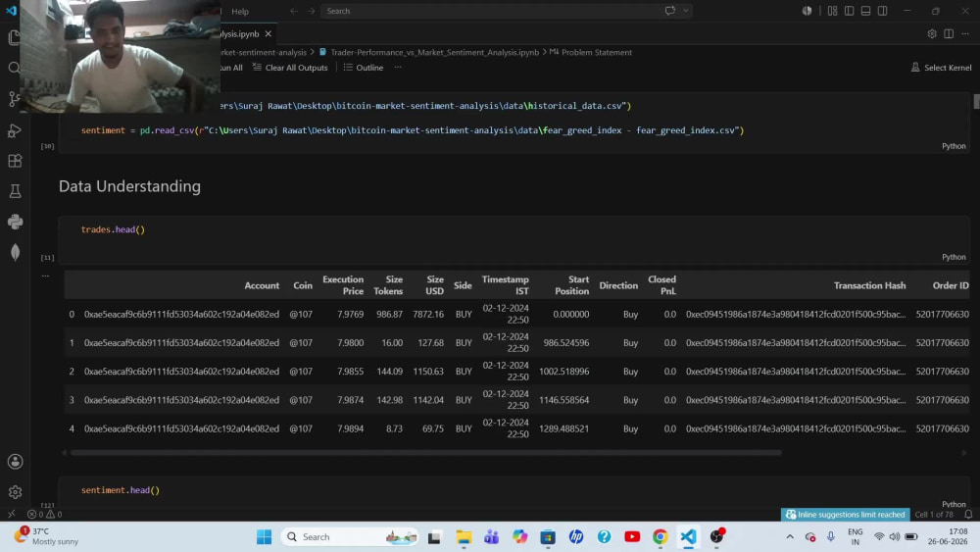This screenshot has height=552, width=980.
Task: Click the taskbar Search box
Action: (350, 537)
